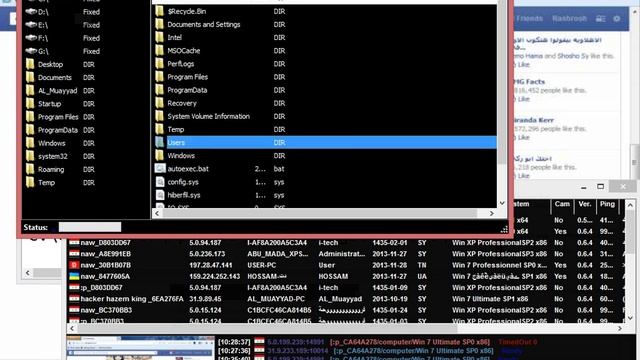Click the Intel folder icon
The image size is (640, 360).
coord(160,38)
